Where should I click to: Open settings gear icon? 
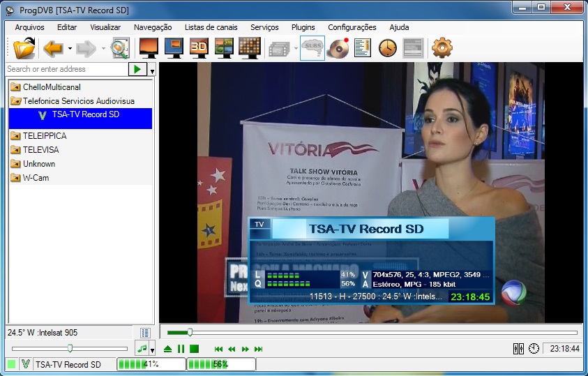(x=442, y=48)
